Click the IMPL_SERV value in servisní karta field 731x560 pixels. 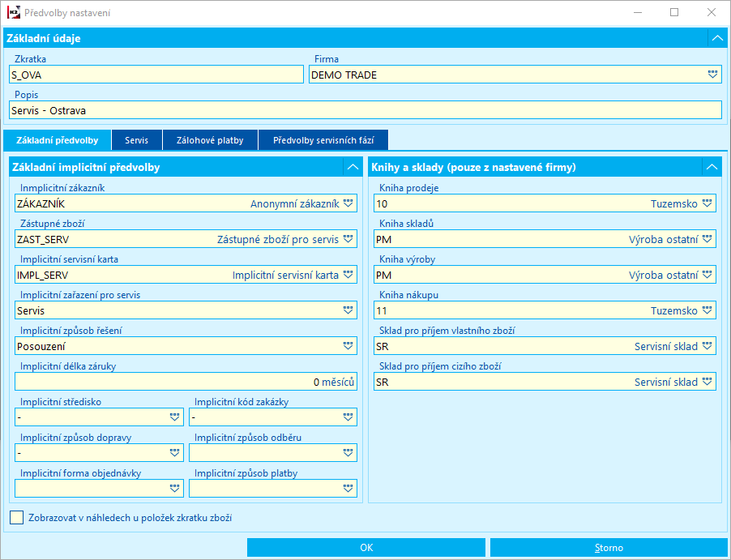(x=42, y=276)
